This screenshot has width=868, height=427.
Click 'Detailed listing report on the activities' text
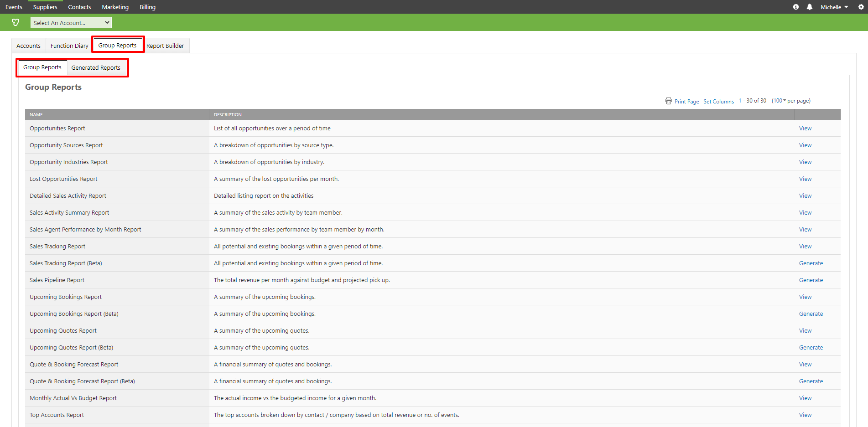coord(264,196)
